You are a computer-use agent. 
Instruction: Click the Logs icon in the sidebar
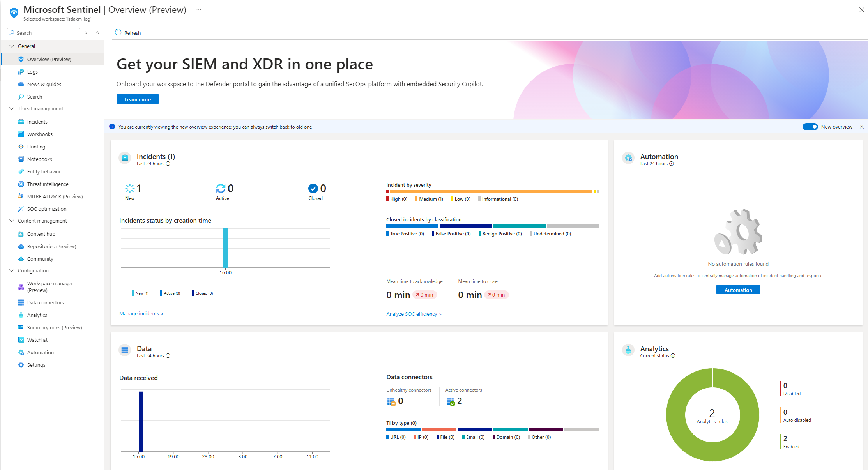21,72
